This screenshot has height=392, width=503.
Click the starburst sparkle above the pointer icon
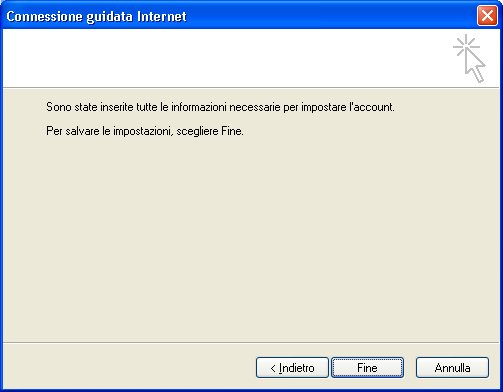coord(466,45)
